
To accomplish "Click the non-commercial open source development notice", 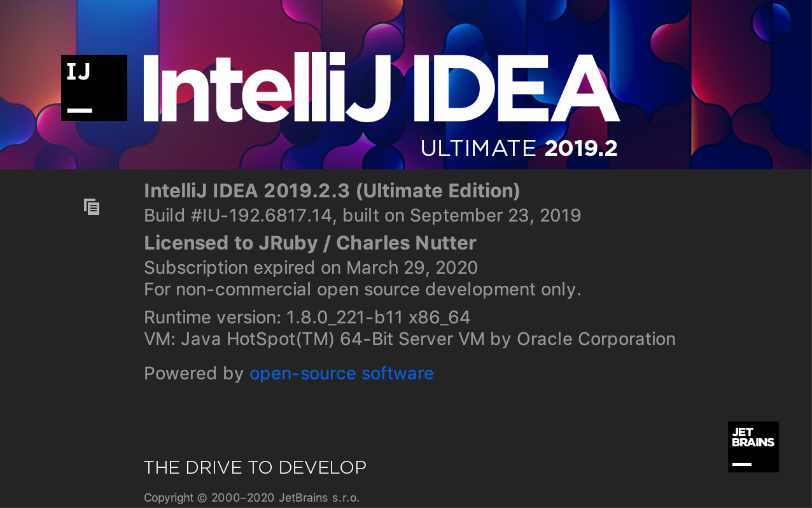I will point(363,289).
